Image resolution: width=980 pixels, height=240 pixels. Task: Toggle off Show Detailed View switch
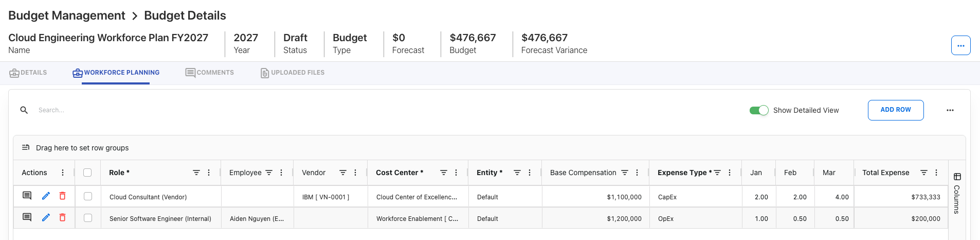pyautogui.click(x=759, y=110)
